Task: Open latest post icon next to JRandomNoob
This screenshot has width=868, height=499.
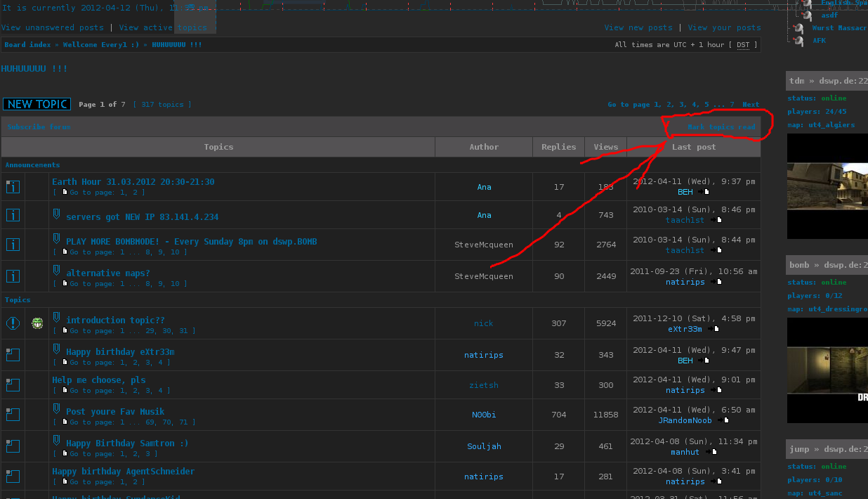Action: [x=725, y=420]
